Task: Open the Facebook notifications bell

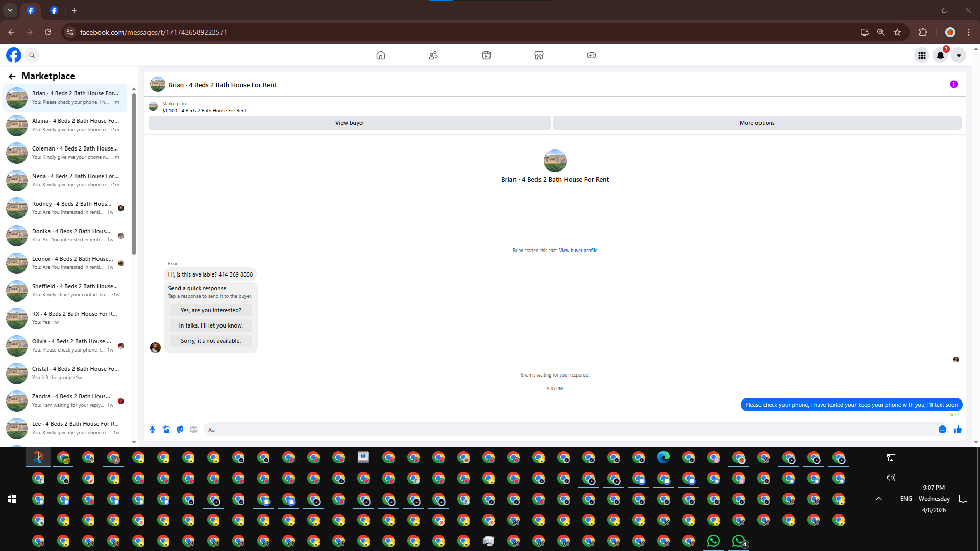Action: (x=940, y=55)
